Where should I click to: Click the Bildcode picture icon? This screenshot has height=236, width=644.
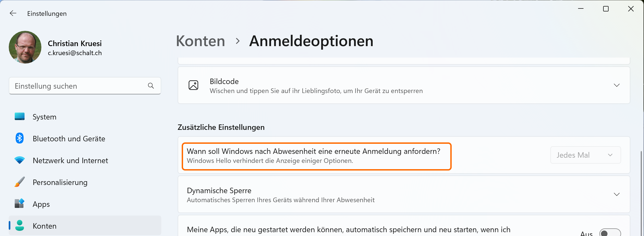point(193,85)
